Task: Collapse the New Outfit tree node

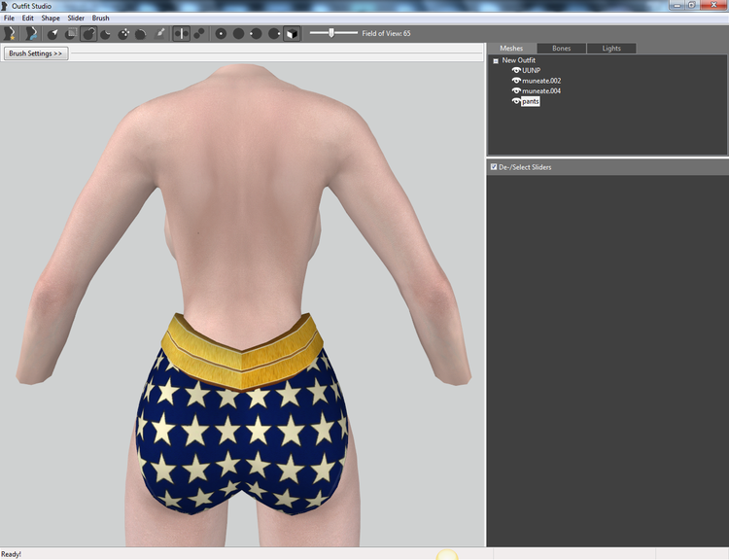Action: pyautogui.click(x=496, y=60)
